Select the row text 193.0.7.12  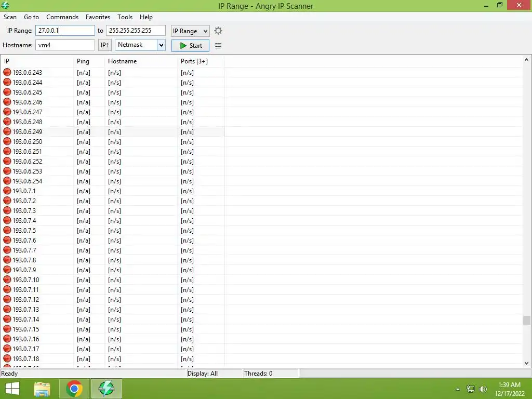26,300
